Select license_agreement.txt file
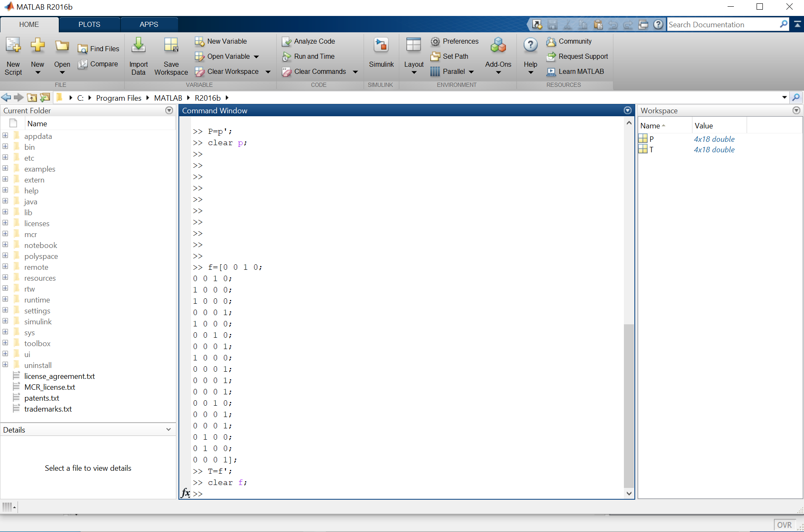 pos(59,376)
